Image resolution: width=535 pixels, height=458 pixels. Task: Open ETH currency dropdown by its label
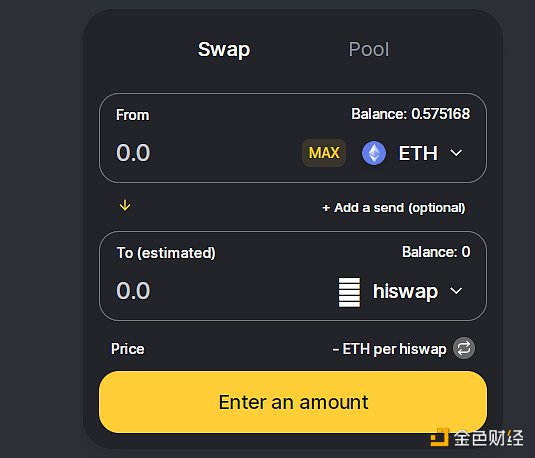click(x=418, y=153)
